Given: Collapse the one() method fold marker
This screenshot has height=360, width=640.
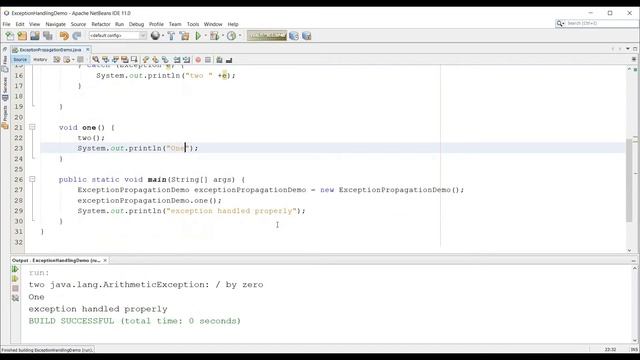Looking at the screenshot, I should 32,127.
